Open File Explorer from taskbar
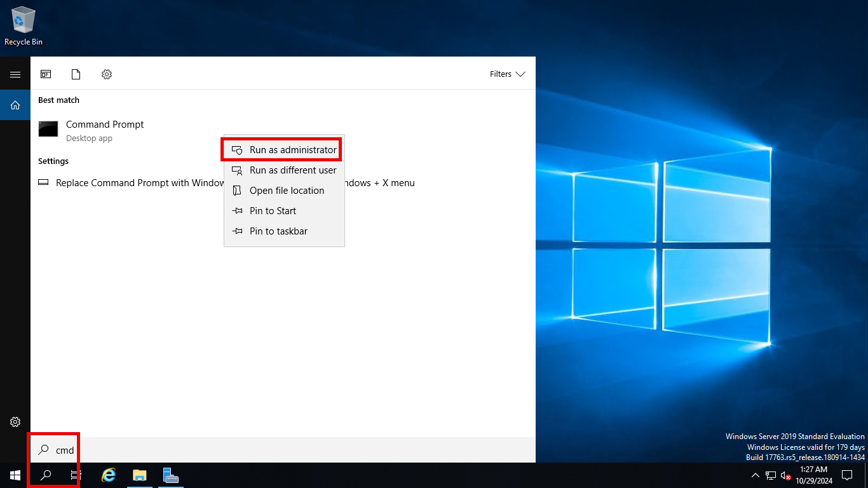This screenshot has height=488, width=868. [x=139, y=475]
